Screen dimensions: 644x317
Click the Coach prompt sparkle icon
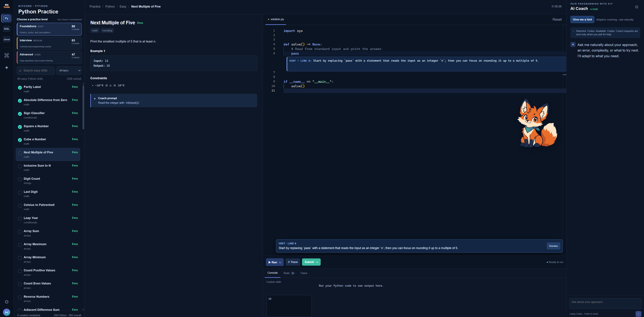coord(95,99)
